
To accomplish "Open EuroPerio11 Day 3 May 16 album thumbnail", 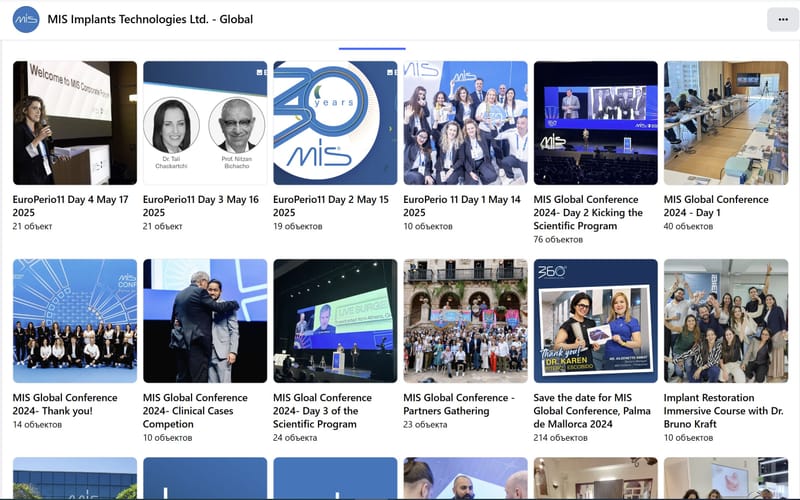I will 205,123.
